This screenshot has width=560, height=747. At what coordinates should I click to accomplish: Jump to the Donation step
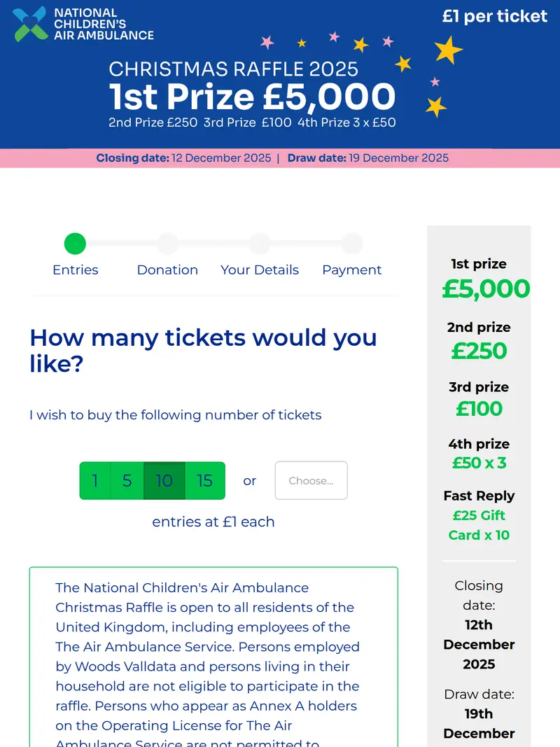click(x=167, y=244)
